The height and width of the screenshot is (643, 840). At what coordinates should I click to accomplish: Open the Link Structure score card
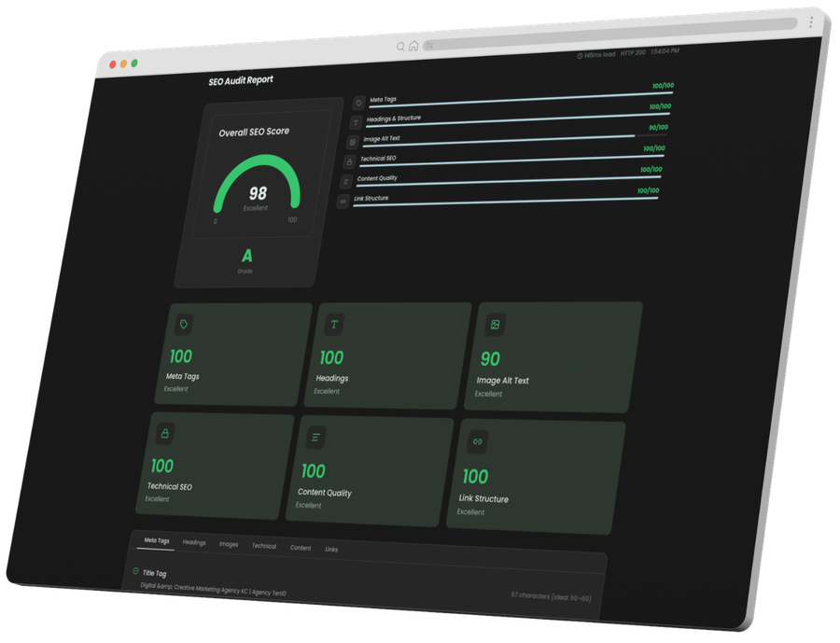click(537, 476)
